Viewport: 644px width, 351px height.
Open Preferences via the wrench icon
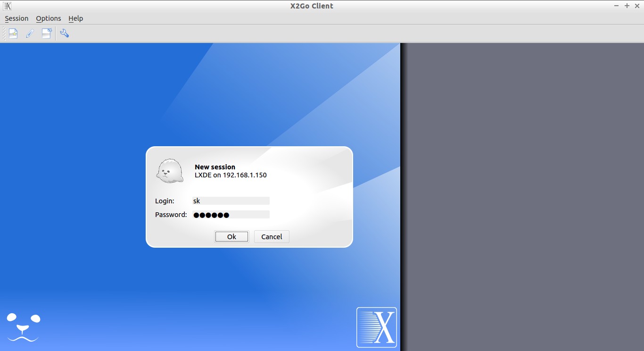click(65, 33)
